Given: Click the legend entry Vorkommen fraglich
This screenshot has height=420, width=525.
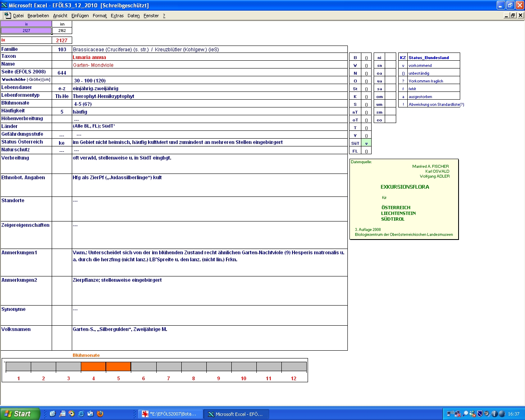Looking at the screenshot, I should pos(426,81).
